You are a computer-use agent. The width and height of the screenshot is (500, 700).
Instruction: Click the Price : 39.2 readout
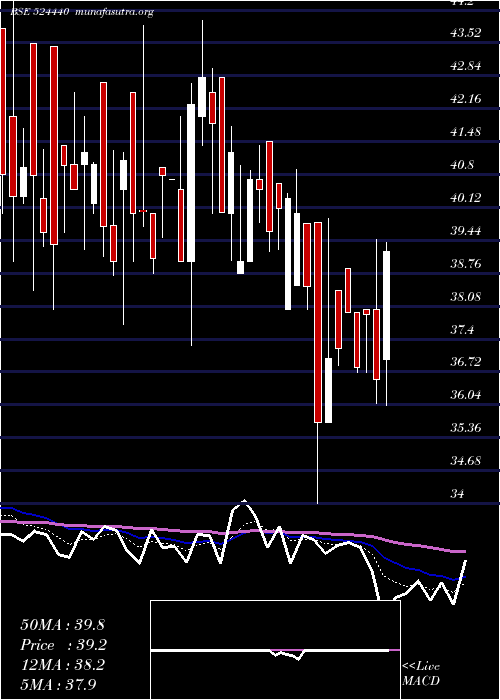click(64, 645)
